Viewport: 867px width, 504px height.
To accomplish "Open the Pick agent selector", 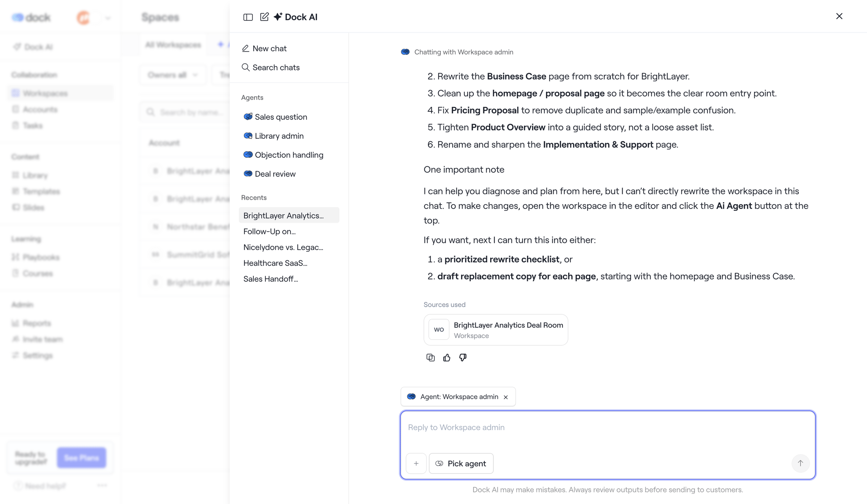I will pyautogui.click(x=461, y=464).
